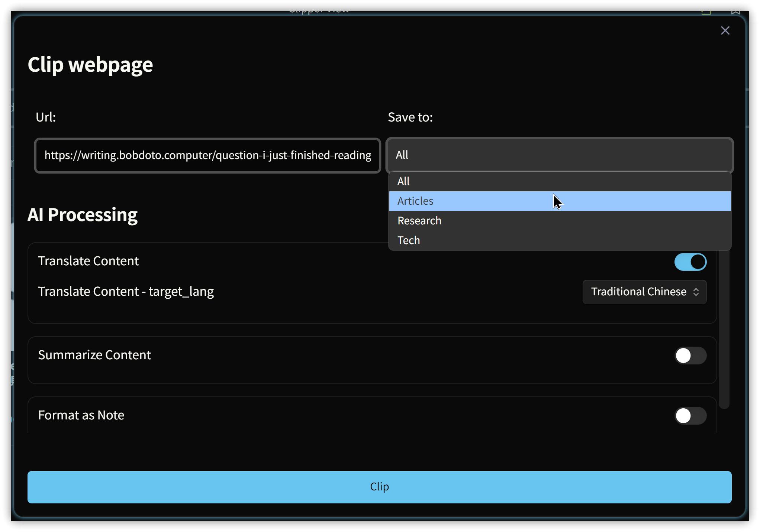The width and height of the screenshot is (760, 532).
Task: Click inside the Url text field
Action: click(207, 155)
